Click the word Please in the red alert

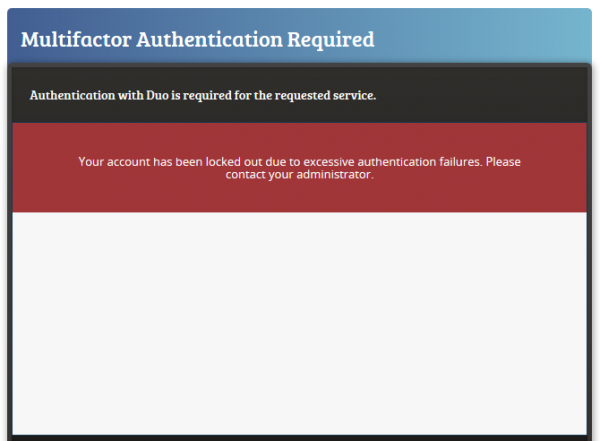click(x=504, y=161)
